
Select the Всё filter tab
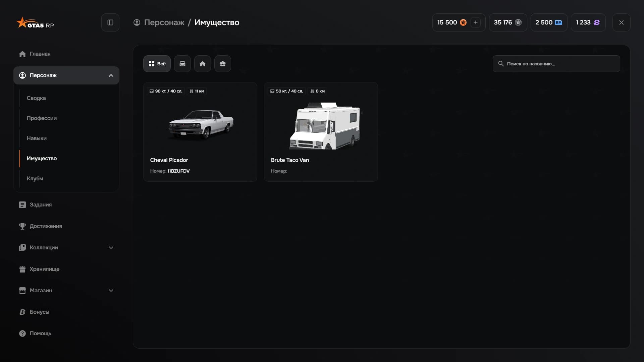pos(157,64)
